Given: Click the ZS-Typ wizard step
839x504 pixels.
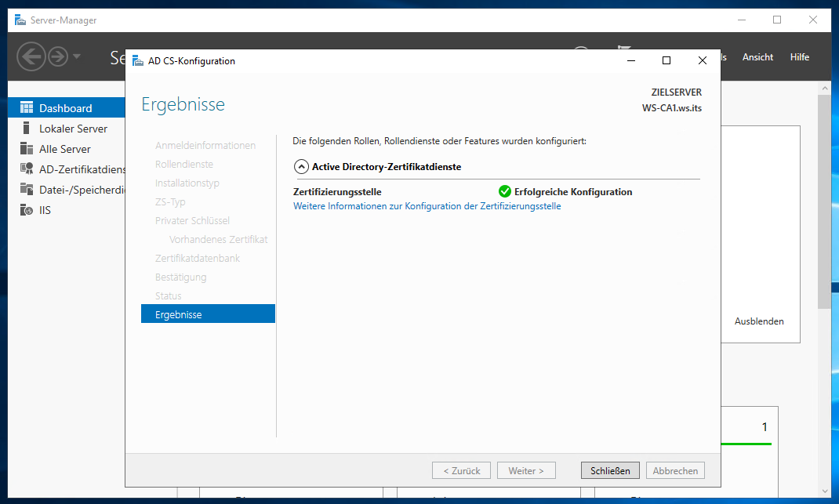Looking at the screenshot, I should point(170,201).
